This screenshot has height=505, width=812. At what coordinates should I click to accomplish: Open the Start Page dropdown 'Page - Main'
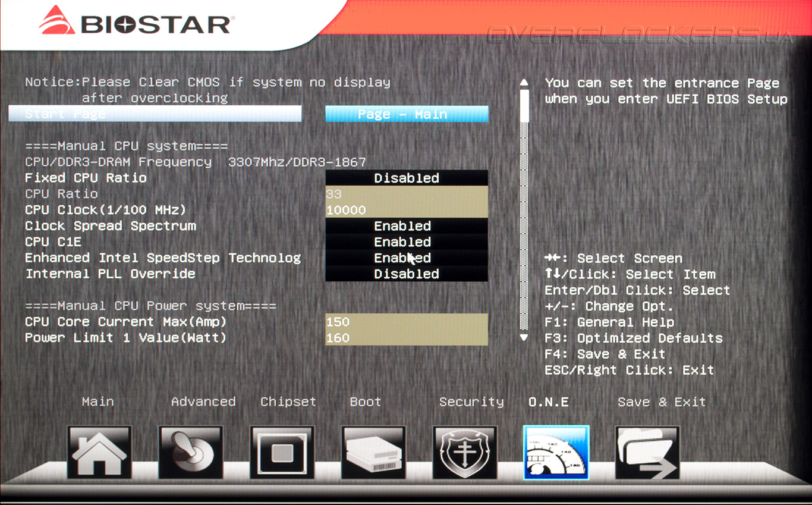click(407, 114)
